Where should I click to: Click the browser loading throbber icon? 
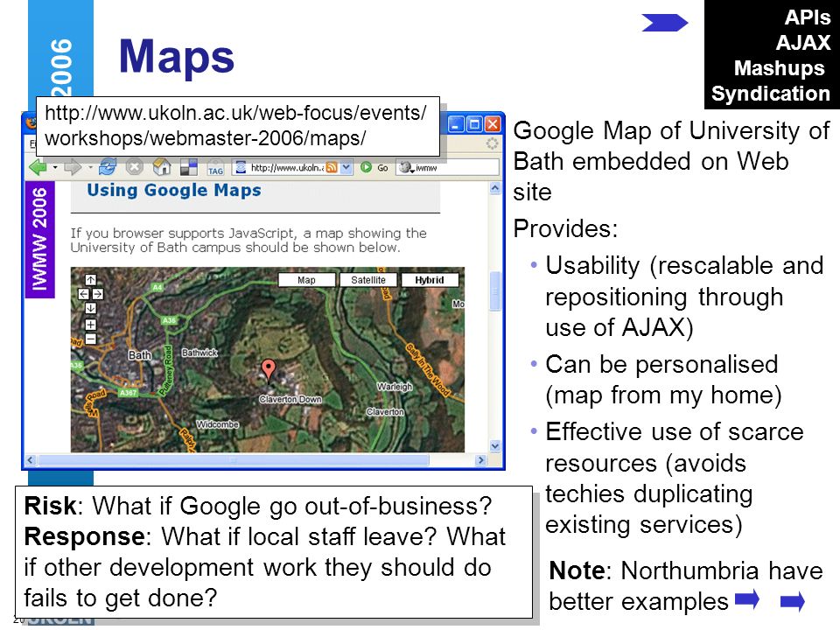tap(492, 143)
